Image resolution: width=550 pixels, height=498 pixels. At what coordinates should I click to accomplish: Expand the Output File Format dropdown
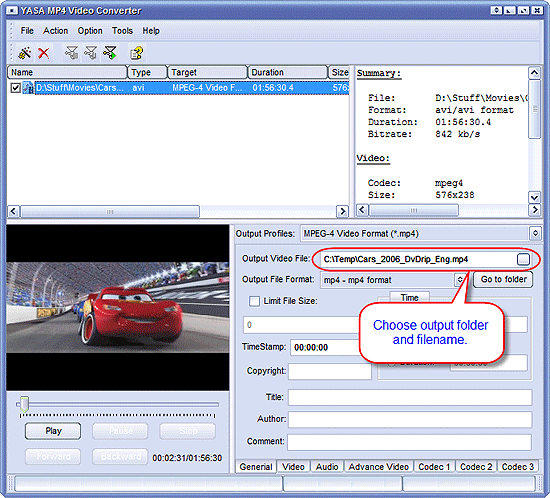tap(460, 280)
